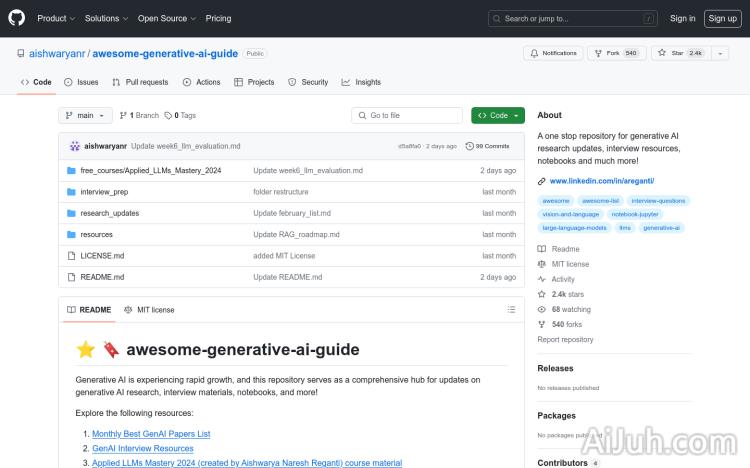Open the Insights tab
The width and height of the screenshot is (750, 468).
361,82
